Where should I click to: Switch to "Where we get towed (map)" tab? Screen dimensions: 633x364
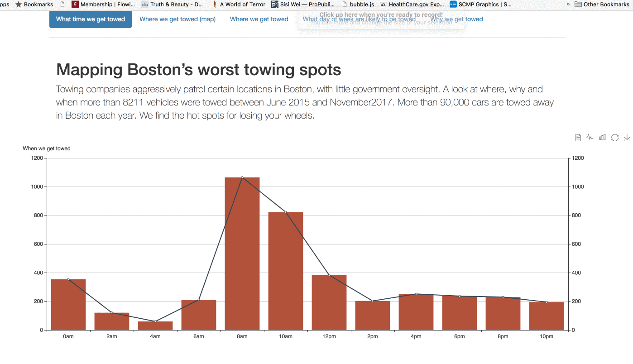[x=177, y=19]
